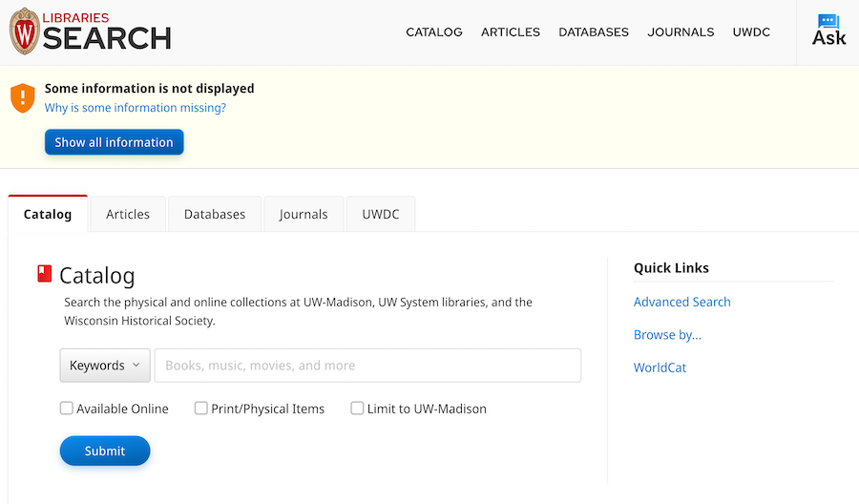
Task: Follow 'Why is some information missing?' link
Action: tap(136, 108)
